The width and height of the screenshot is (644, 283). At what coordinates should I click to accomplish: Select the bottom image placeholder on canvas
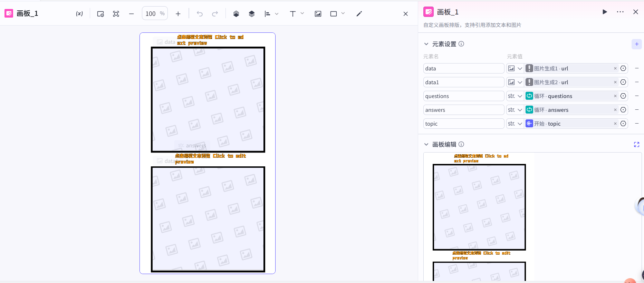(x=208, y=219)
